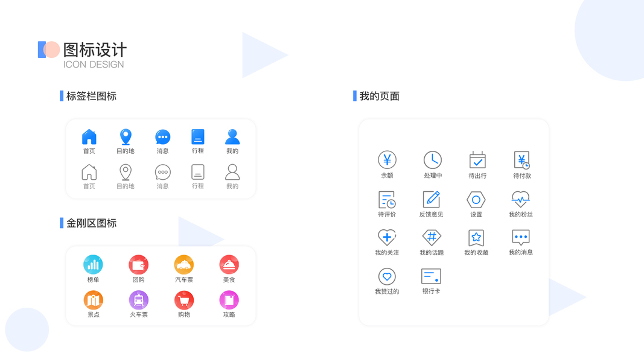
Task: Open the filled blue 消息 chat bubble icon
Action: (162, 137)
